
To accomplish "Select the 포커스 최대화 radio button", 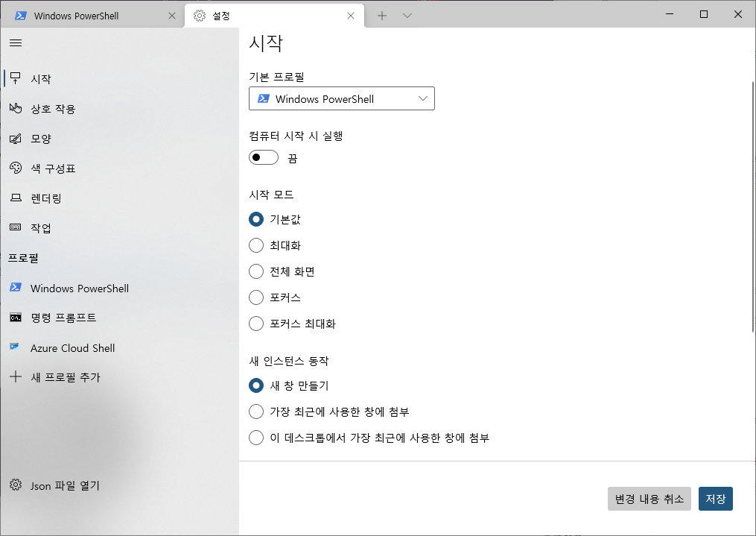I will (256, 324).
